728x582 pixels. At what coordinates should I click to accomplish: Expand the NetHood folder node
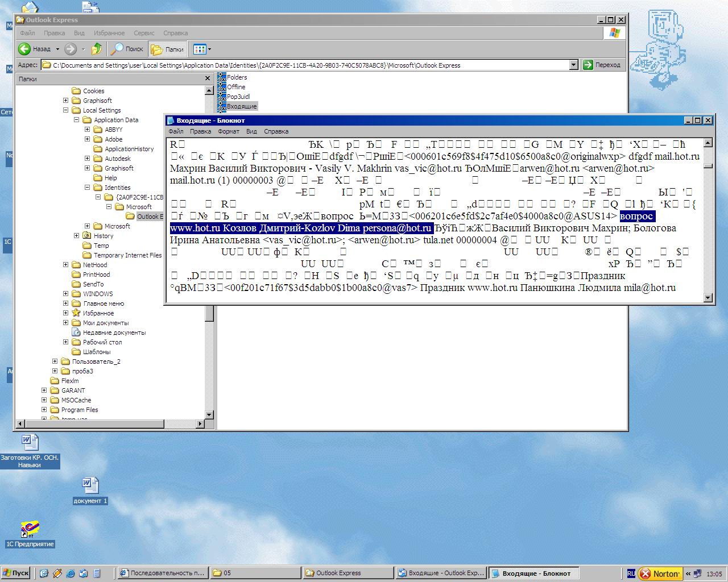click(65, 265)
